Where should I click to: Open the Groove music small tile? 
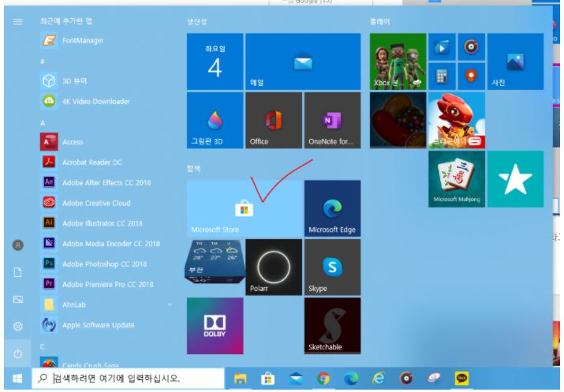pyautogui.click(x=471, y=47)
